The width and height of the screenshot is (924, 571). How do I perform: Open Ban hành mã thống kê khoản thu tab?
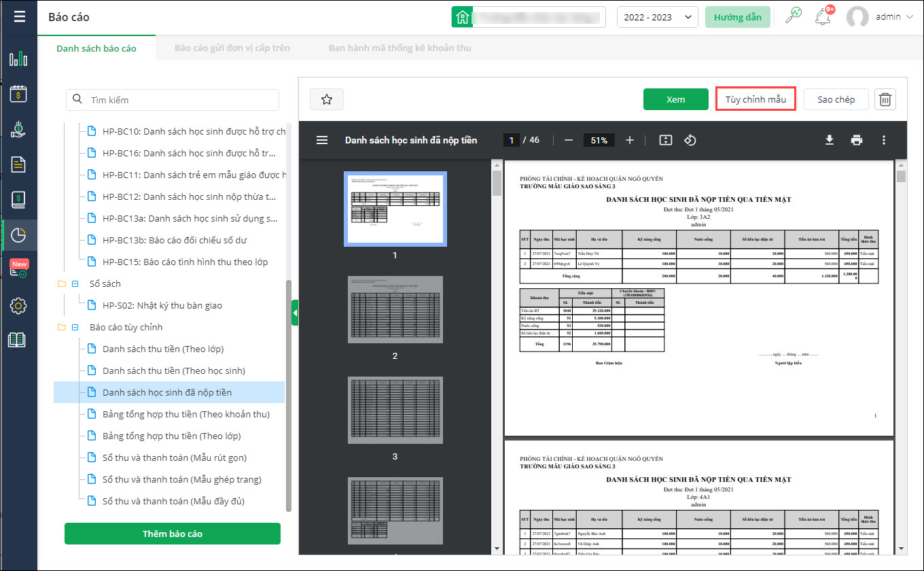pyautogui.click(x=399, y=48)
